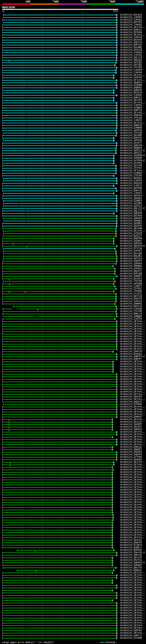Select hit label UniRef100_Q80XP9

pos(131,397)
